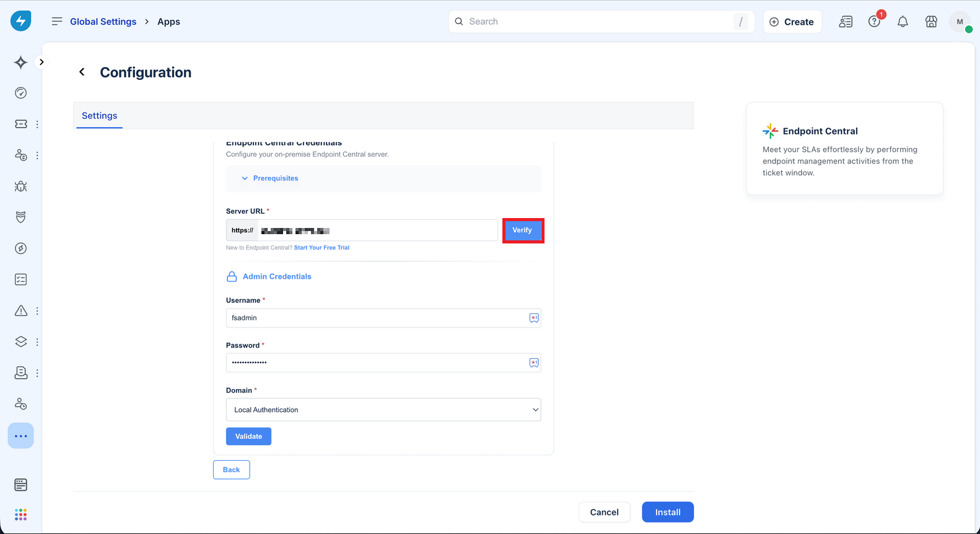Open the Create button in top bar
The image size is (980, 534).
click(x=792, y=22)
